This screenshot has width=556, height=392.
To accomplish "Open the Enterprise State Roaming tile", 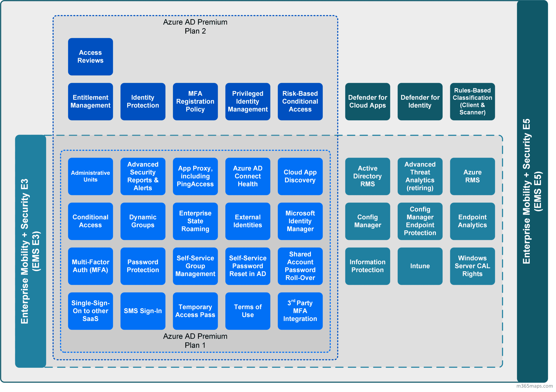I will (195, 221).
